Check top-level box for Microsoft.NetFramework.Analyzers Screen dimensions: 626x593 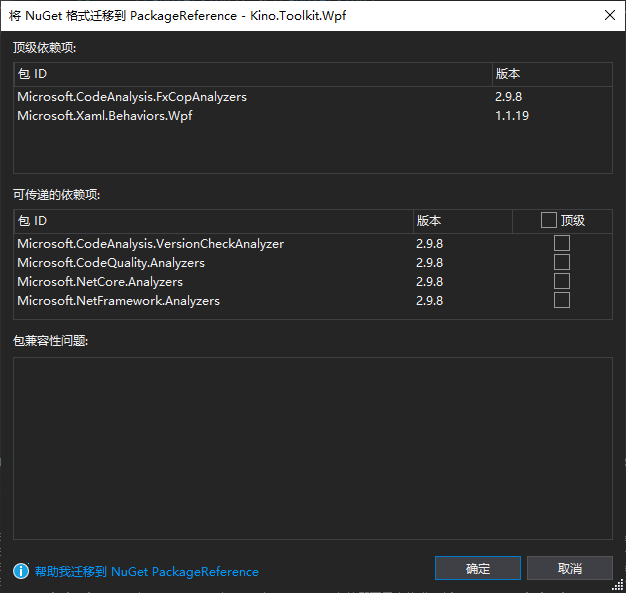562,300
